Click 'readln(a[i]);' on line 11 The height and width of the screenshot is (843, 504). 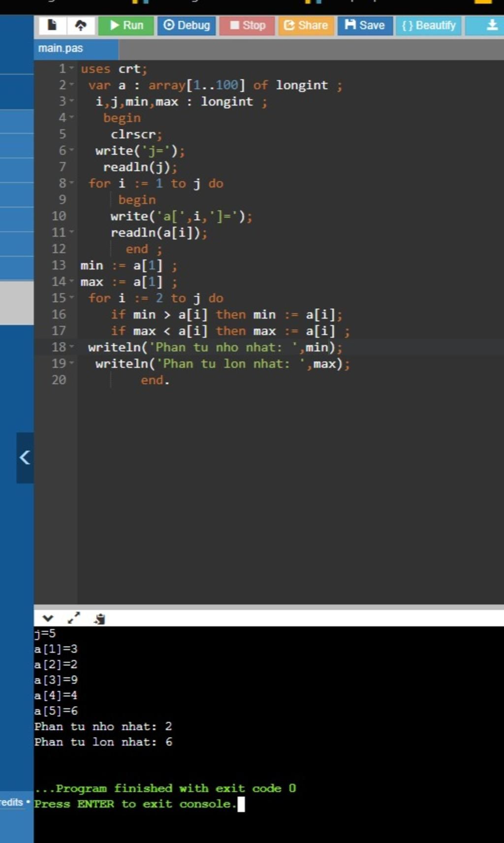[x=159, y=232]
